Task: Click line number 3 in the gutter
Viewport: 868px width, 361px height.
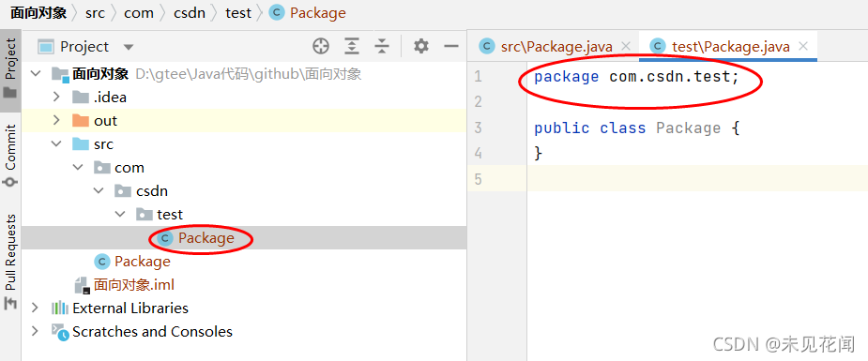Action: pyautogui.click(x=479, y=128)
